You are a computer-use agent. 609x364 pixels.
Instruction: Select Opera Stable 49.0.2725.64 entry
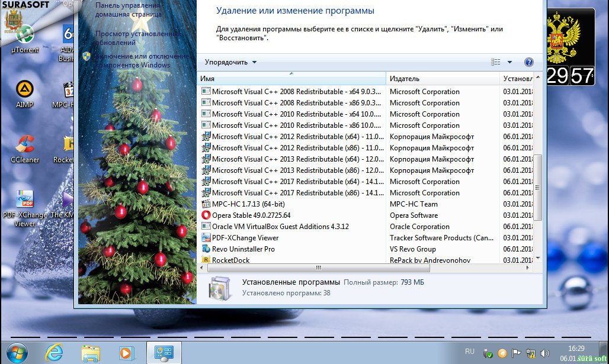[365, 215]
